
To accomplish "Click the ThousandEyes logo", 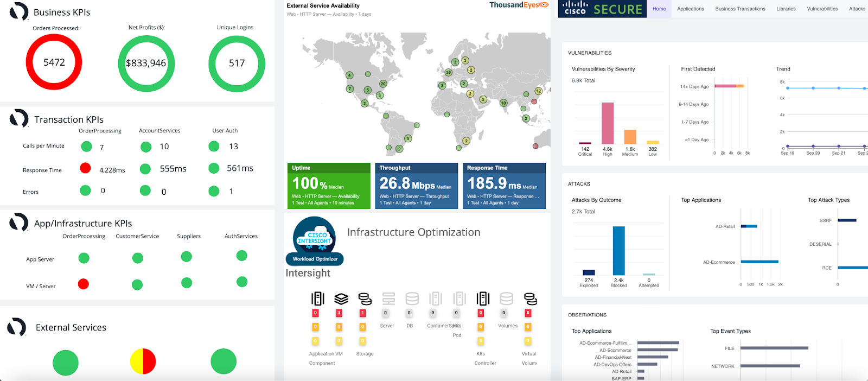I will tap(519, 5).
